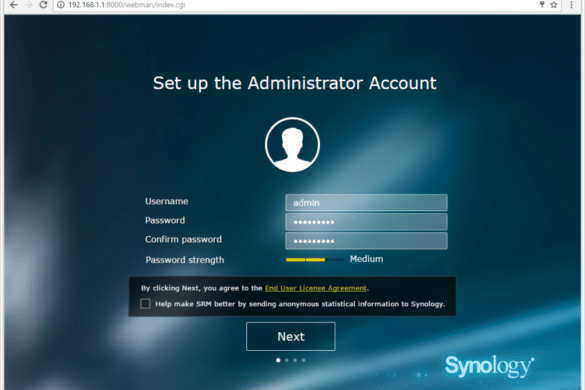This screenshot has width=585, height=390.
Task: Enable sending anonymous statistical information checkbox
Action: pyautogui.click(x=146, y=303)
